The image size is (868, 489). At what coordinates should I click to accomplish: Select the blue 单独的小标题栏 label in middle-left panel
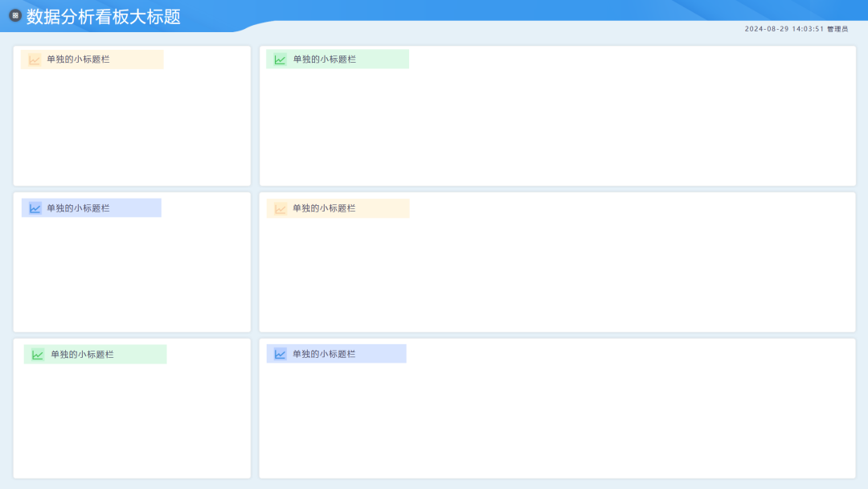coord(78,208)
